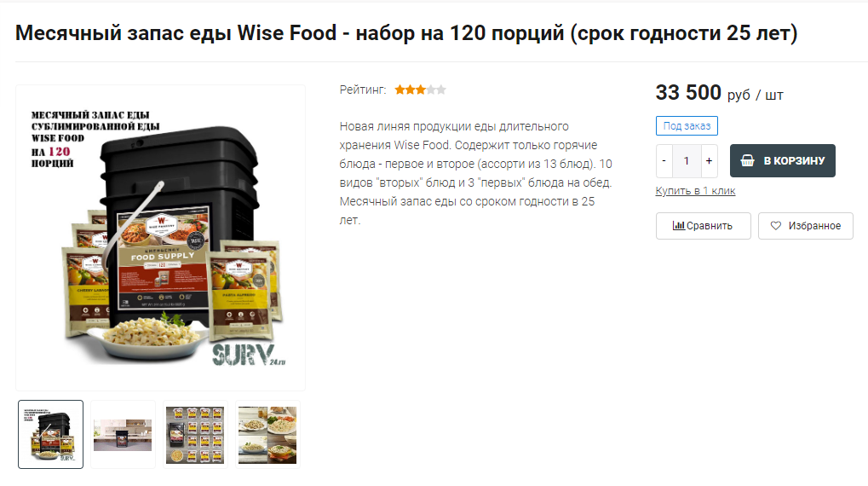Viewport: 868px width, 486px height.
Task: Add to Избранное favorites
Action: click(806, 226)
